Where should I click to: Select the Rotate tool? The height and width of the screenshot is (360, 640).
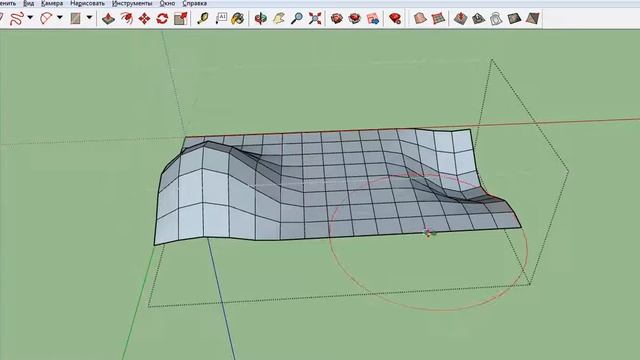pos(162,18)
